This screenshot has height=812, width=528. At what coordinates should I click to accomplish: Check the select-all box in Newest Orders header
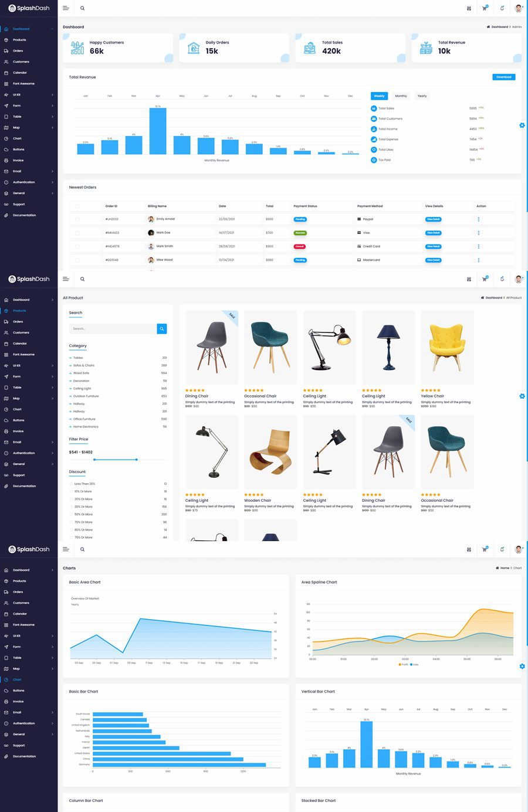[77, 206]
